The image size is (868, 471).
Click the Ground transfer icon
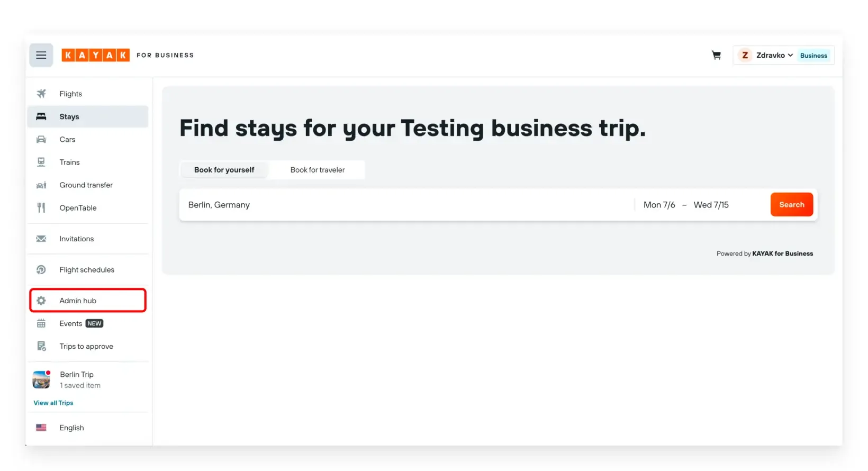(41, 185)
